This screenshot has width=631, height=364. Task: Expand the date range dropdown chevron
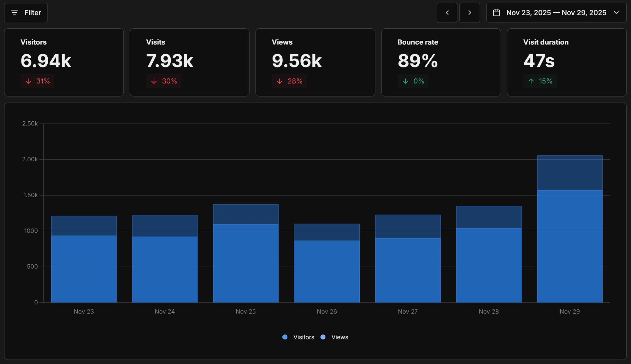(616, 13)
